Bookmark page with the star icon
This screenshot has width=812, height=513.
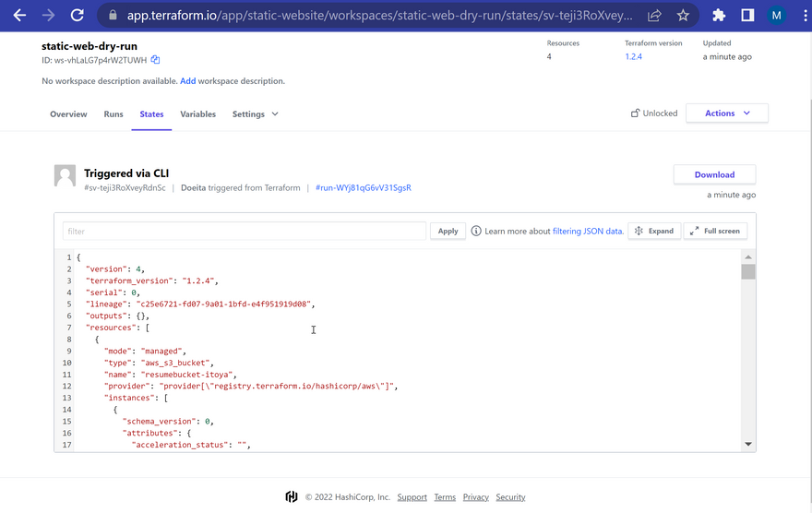(x=683, y=16)
